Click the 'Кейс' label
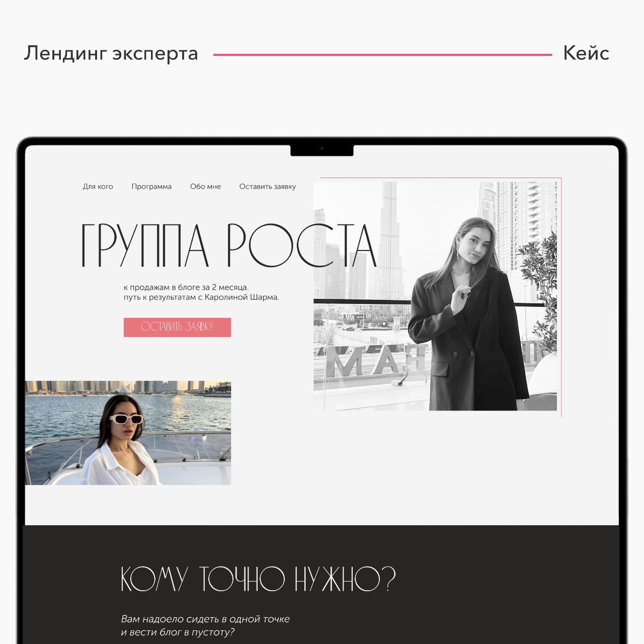The image size is (644, 644). [586, 53]
